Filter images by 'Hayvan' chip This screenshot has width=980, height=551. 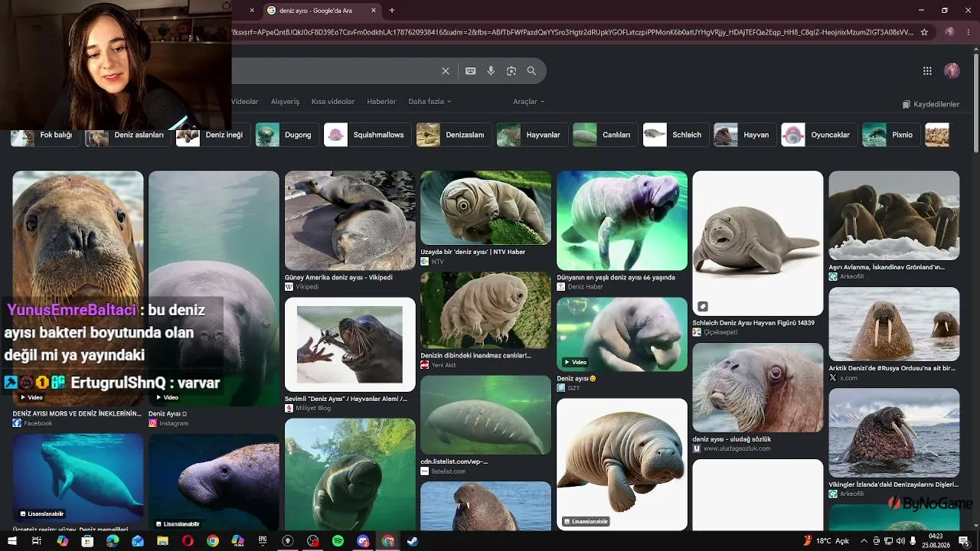[x=746, y=135]
